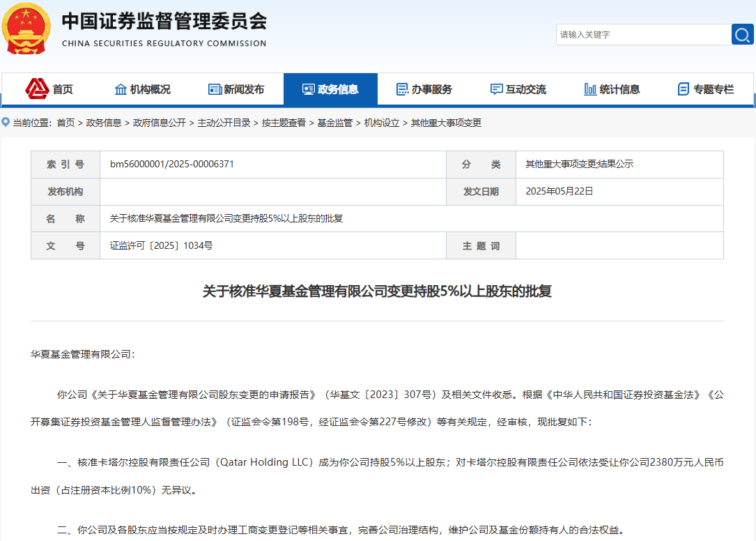Focus the 请输入关键字 search field
The width and height of the screenshot is (756, 541).
(x=644, y=34)
